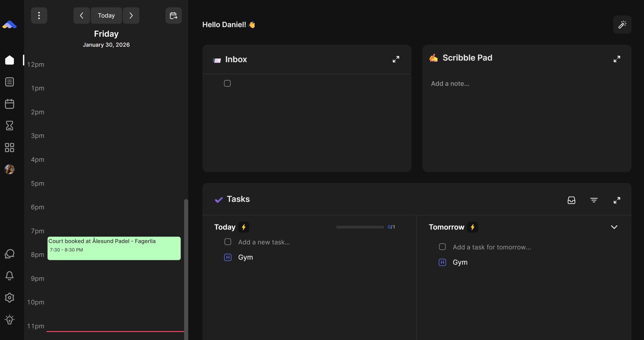Screen dimensions: 644x340
Task: Open the filter icon in Tasks header
Action: point(594,200)
